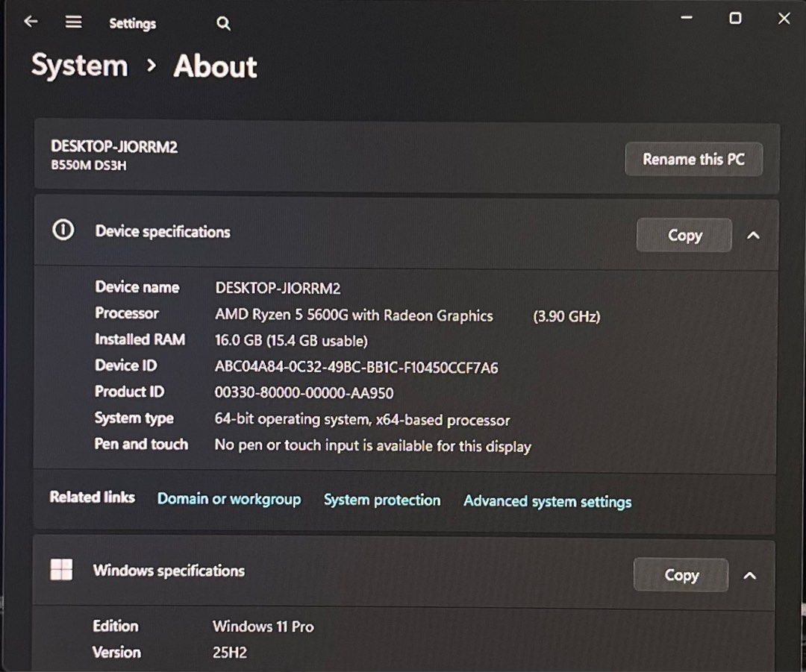Select the Windows 11 Pro edition value
The height and width of the screenshot is (672, 806).
263,627
